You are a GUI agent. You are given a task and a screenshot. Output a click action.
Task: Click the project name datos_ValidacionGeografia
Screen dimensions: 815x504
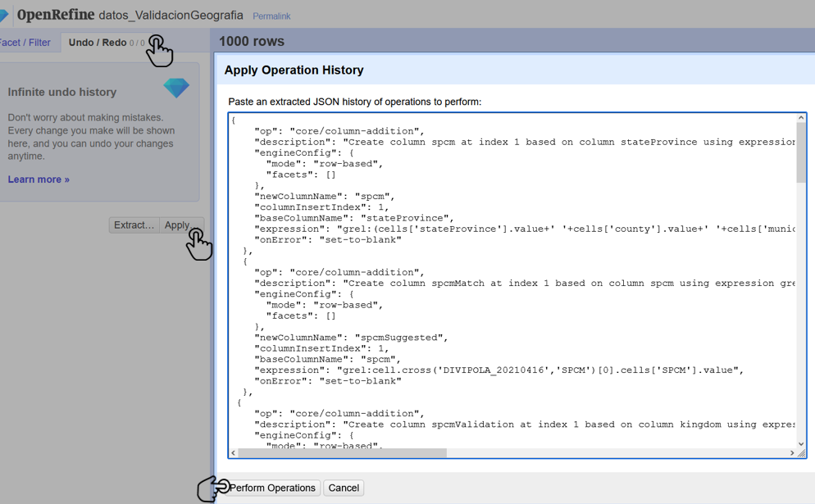pyautogui.click(x=171, y=15)
